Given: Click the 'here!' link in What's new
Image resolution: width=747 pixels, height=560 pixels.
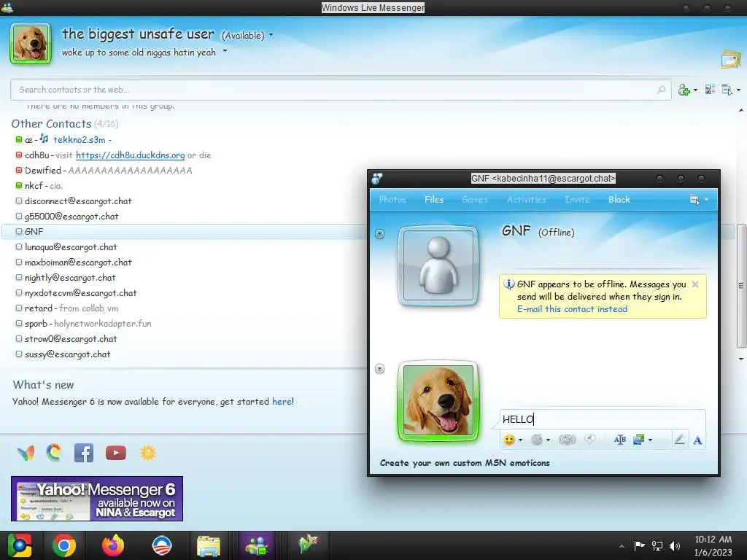Looking at the screenshot, I should (283, 402).
